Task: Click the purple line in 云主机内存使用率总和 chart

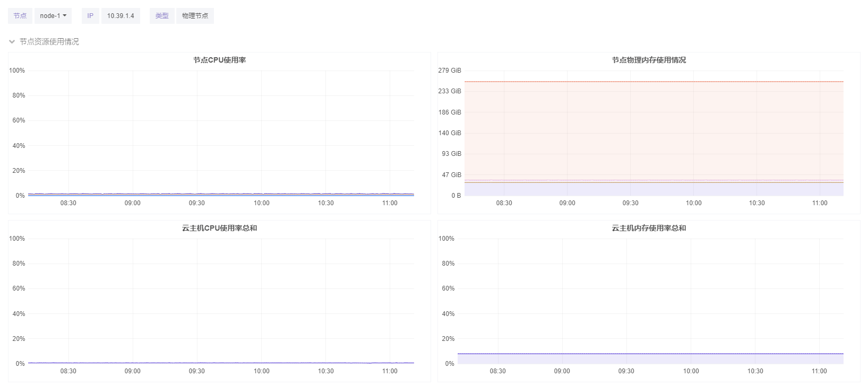Action: click(x=650, y=354)
